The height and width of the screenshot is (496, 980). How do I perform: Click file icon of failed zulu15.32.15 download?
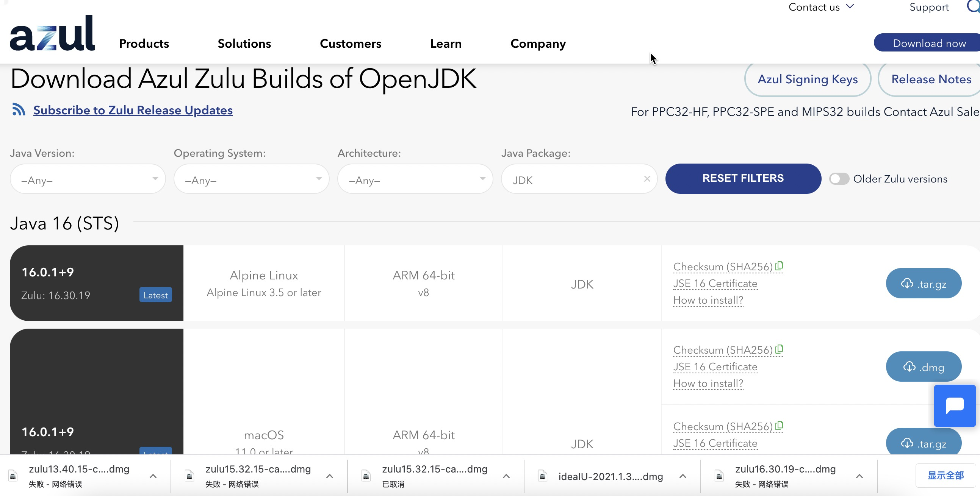[189, 476]
